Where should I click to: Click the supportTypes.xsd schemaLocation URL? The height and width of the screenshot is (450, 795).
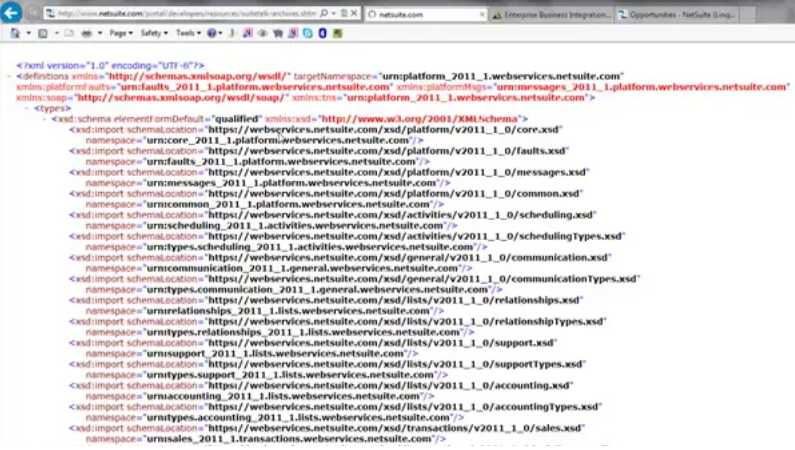(395, 364)
